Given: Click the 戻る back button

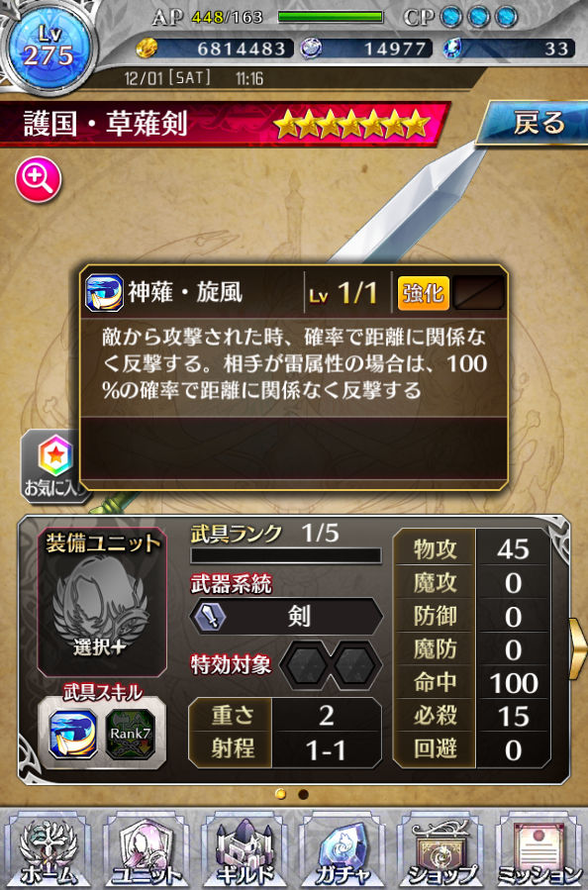Looking at the screenshot, I should pos(536,123).
